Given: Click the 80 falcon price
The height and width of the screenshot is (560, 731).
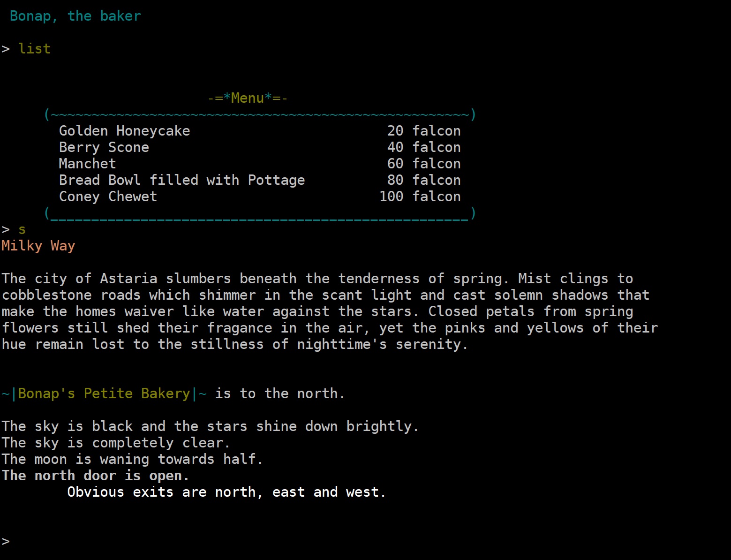Looking at the screenshot, I should (424, 180).
